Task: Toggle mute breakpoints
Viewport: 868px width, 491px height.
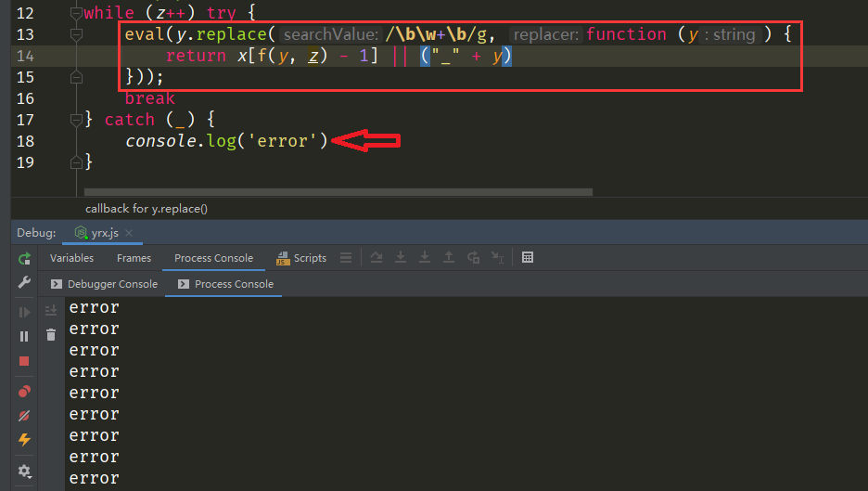Action: [x=24, y=416]
